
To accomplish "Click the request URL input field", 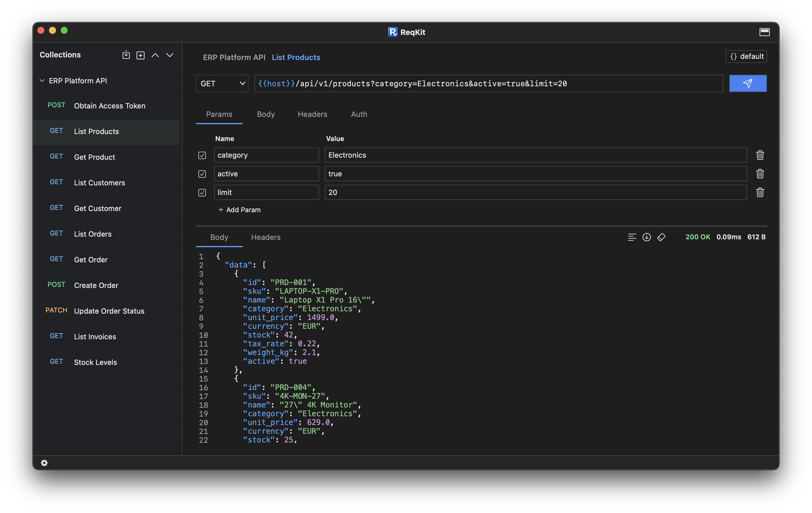I will [x=489, y=84].
